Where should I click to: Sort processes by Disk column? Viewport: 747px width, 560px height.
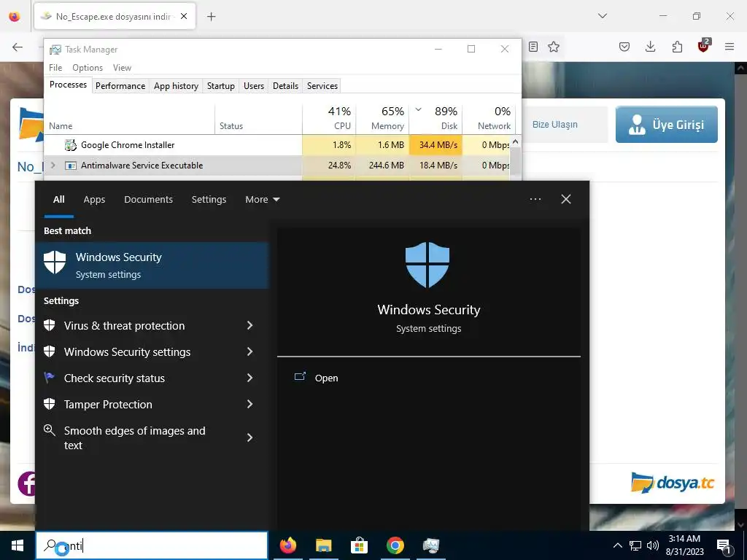coord(436,118)
